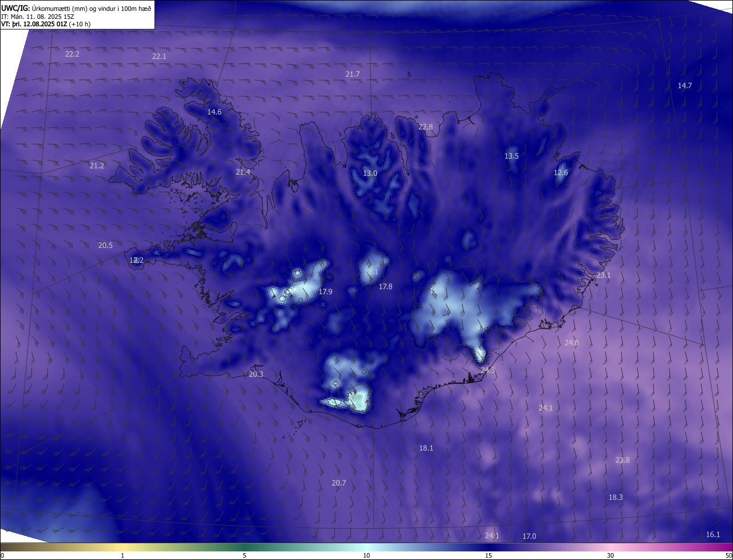Click the map value 21.2
This screenshot has height=560, width=733.
tap(97, 165)
